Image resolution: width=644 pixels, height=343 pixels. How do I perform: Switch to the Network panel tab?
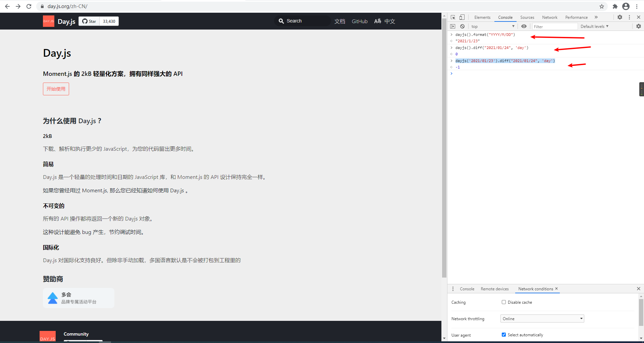[x=550, y=17]
